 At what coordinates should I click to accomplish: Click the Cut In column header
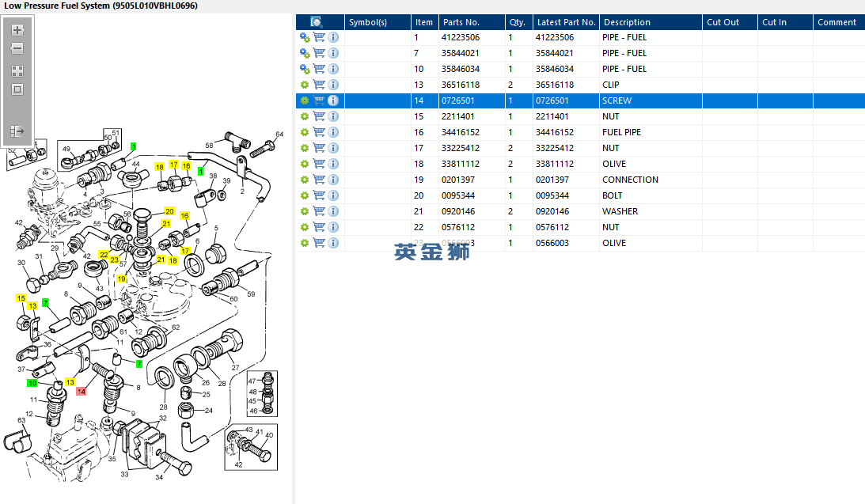(785, 22)
